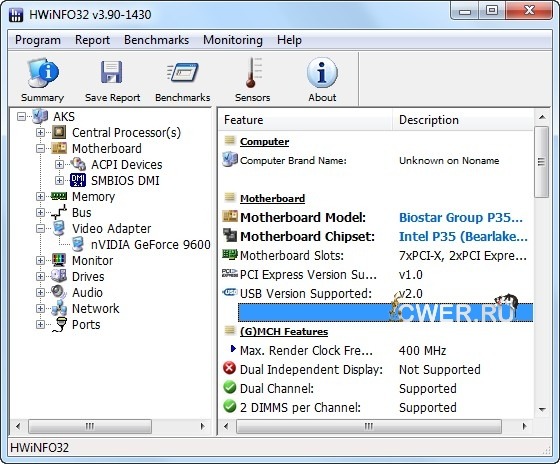This screenshot has height=464, width=560.
Task: Click the nVIDIA GeForce 9600 icon
Action: pos(78,244)
